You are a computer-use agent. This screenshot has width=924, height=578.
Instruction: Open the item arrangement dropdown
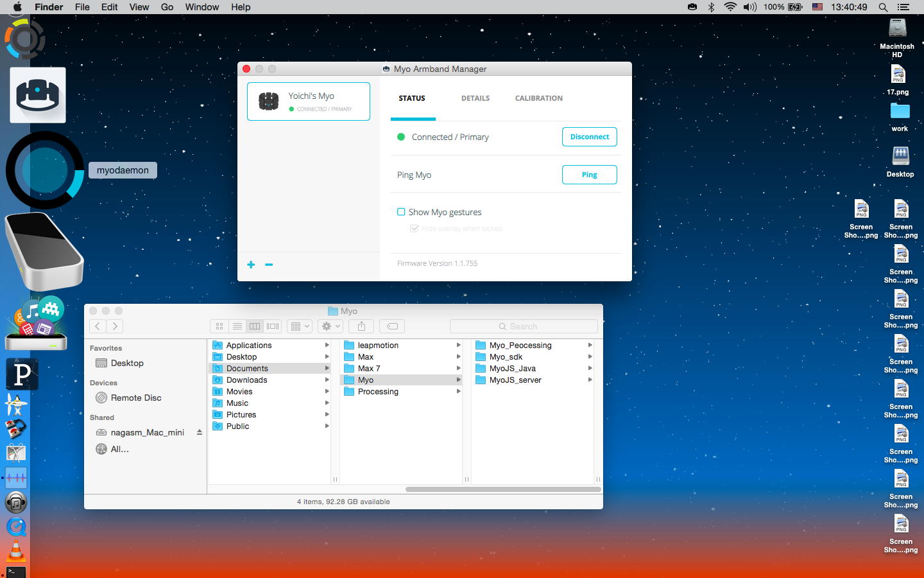click(x=299, y=326)
